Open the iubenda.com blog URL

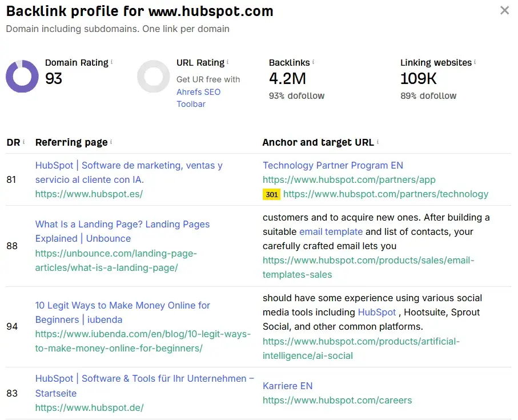coord(143,341)
